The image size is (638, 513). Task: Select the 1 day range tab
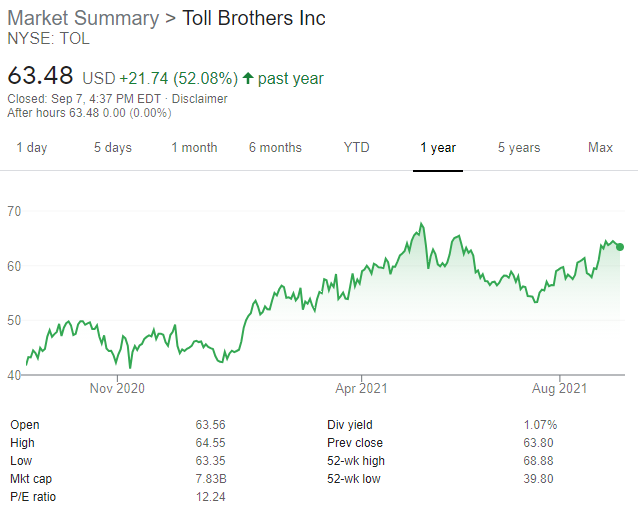[31, 148]
